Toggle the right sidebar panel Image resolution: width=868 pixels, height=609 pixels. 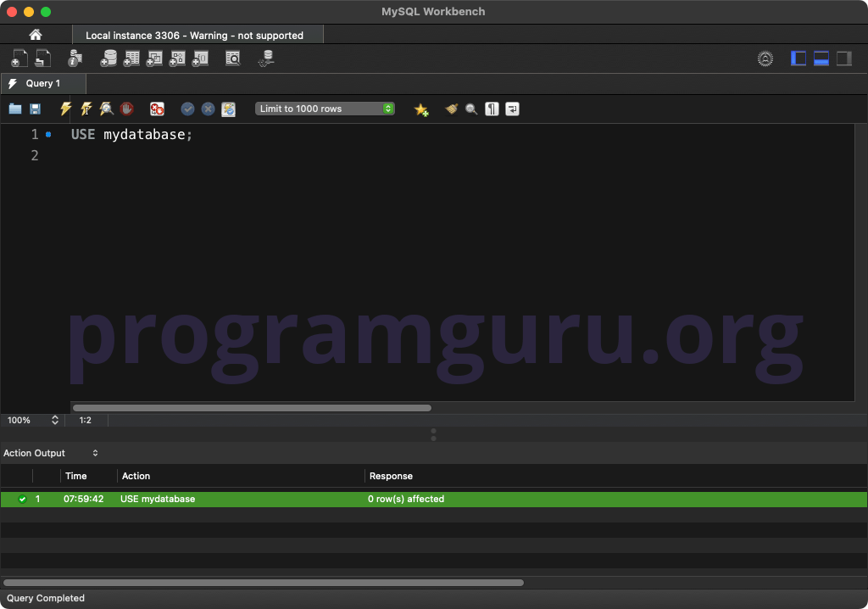click(x=843, y=59)
